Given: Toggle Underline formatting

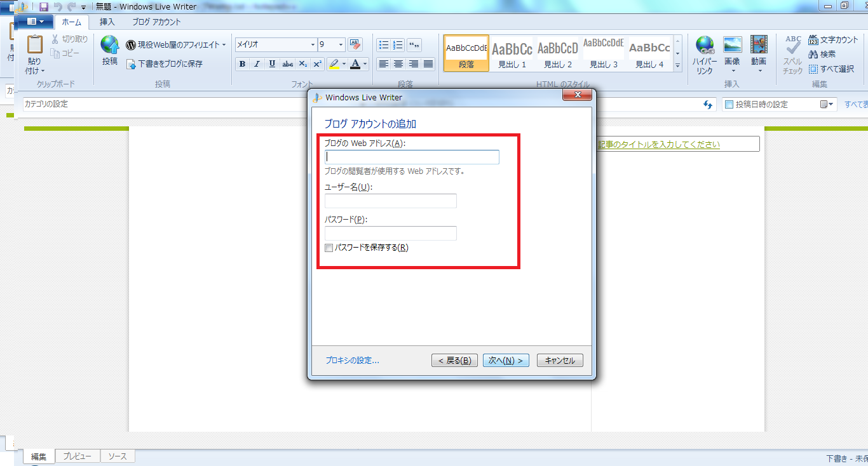Looking at the screenshot, I should click(273, 63).
